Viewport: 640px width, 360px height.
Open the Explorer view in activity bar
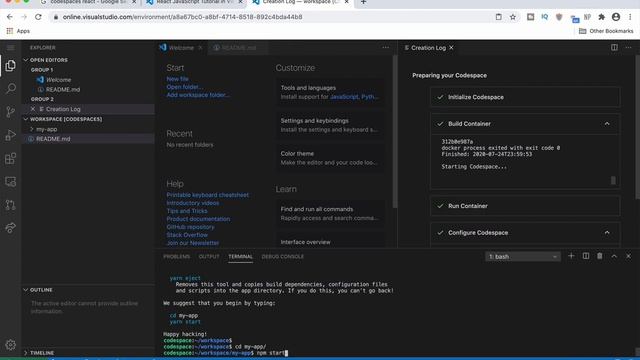[11, 66]
